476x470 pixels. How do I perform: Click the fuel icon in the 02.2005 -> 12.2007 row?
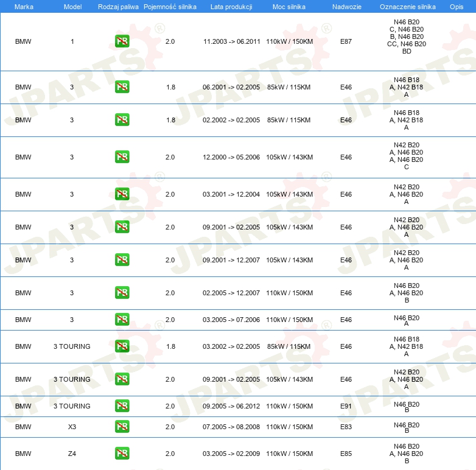tap(122, 292)
